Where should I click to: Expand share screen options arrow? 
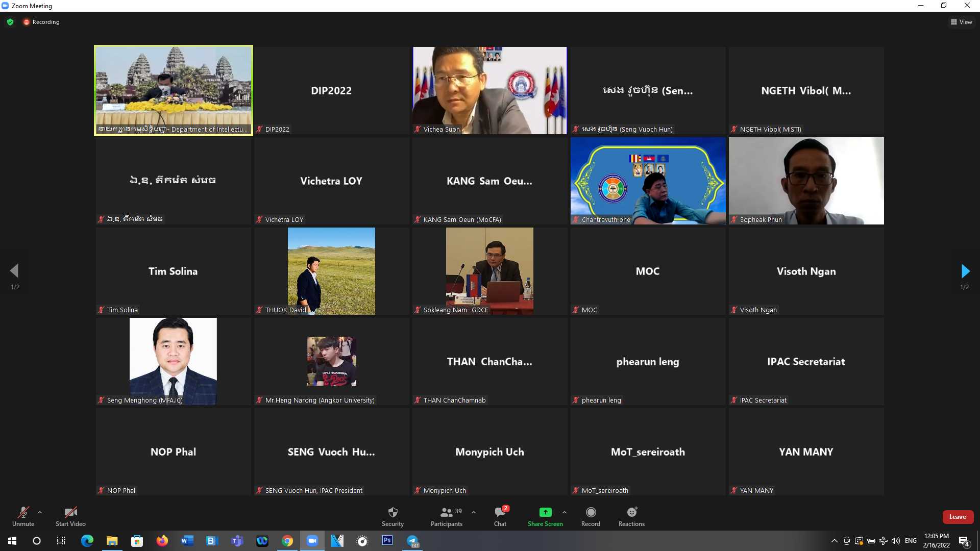564,512
